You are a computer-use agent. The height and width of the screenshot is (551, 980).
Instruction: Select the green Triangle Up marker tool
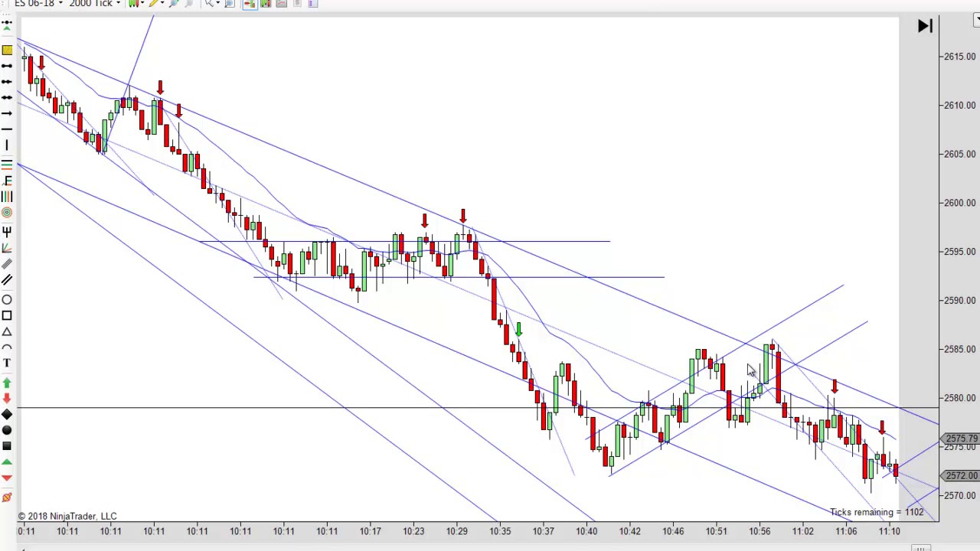(7, 462)
